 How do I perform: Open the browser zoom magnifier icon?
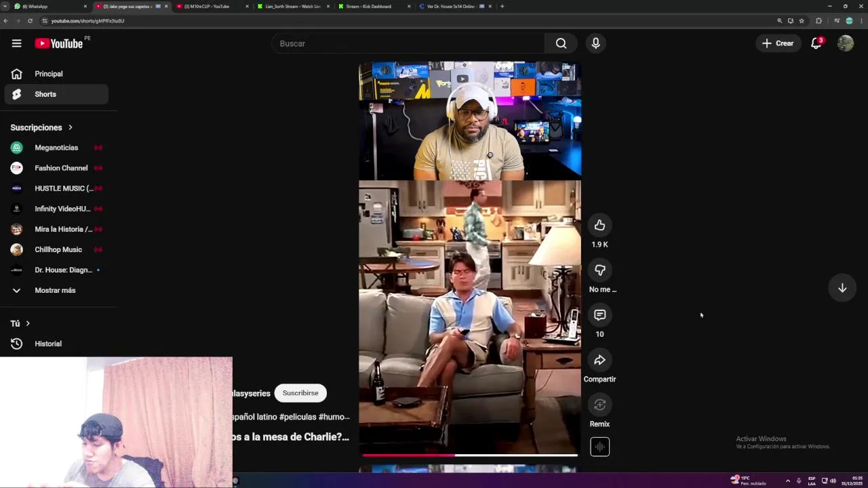tap(779, 21)
